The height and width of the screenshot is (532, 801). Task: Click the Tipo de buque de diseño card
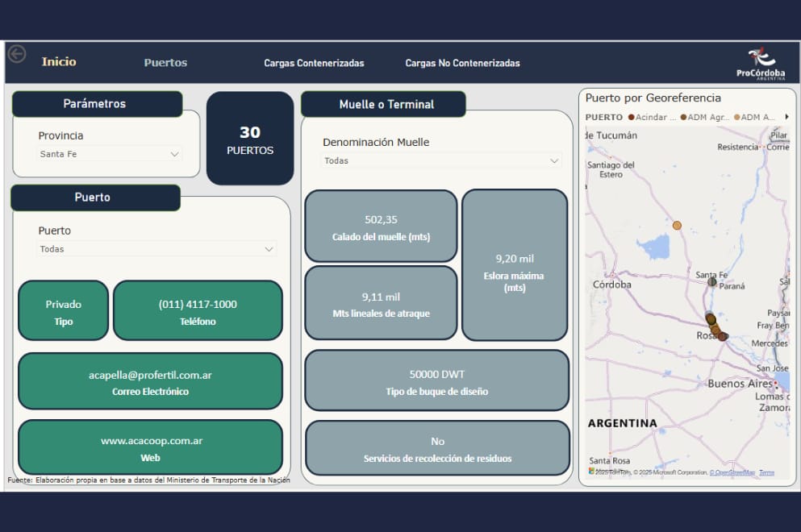pos(436,380)
